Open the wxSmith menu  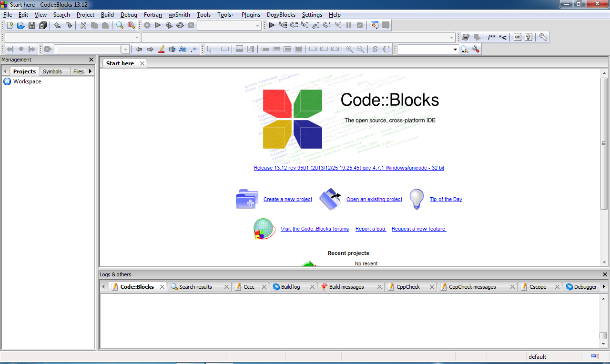[x=179, y=15]
